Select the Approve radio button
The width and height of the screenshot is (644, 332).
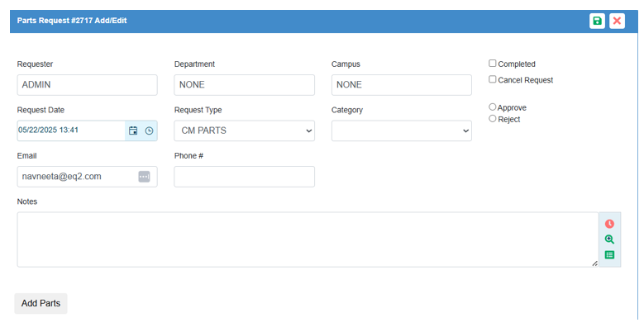[x=493, y=107]
